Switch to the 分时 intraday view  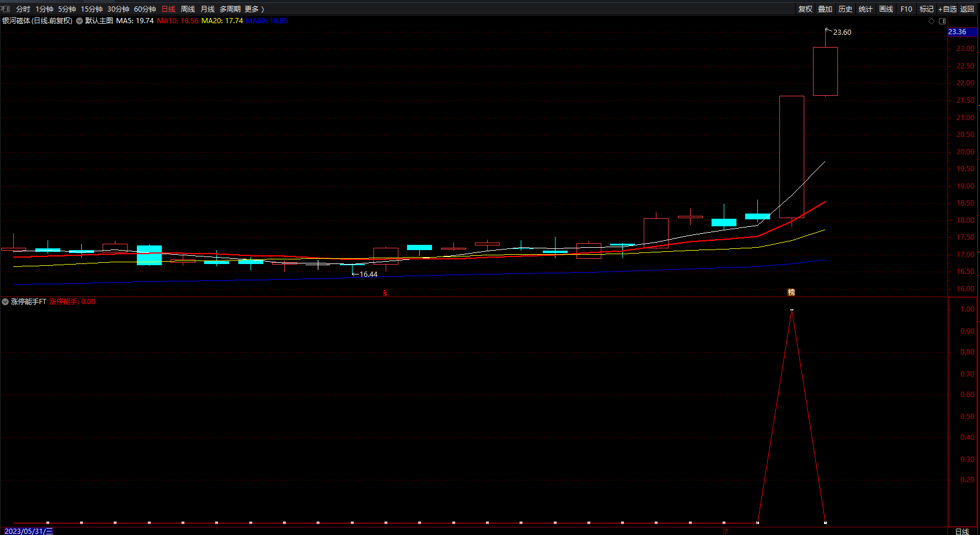point(23,9)
